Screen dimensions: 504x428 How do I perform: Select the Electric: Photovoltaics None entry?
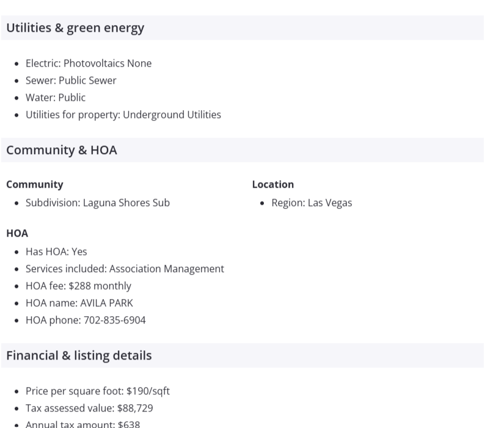[x=88, y=64]
